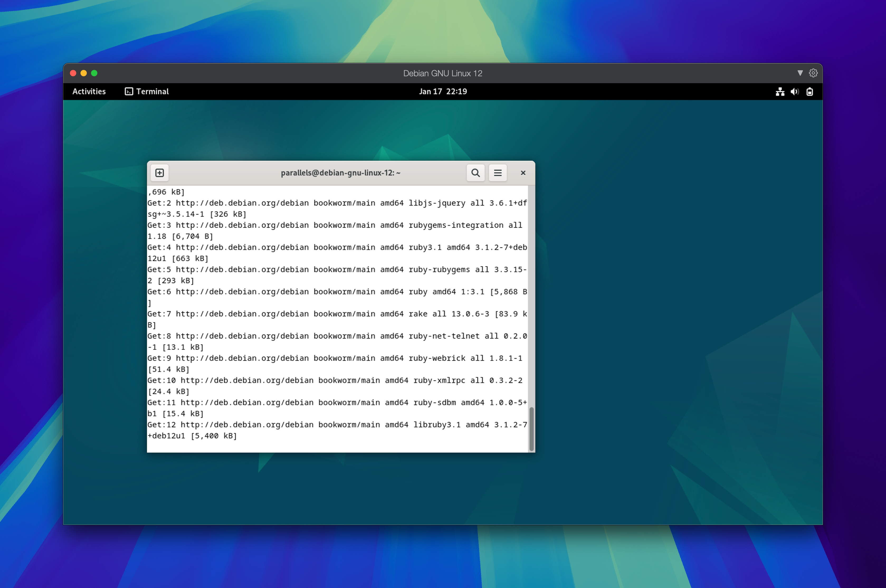
Task: Open the clock and calendar panel
Action: (443, 92)
